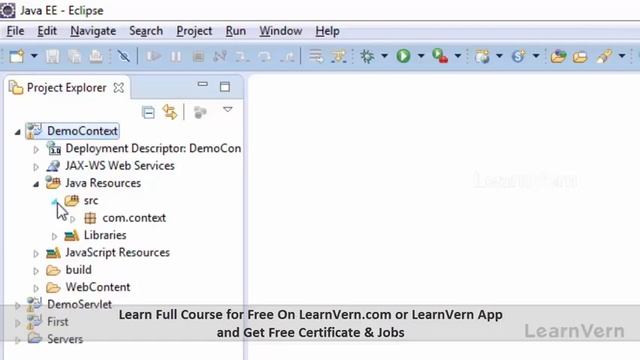640x360 pixels.
Task: Select JAX-WS Web Services item
Action: point(120,165)
